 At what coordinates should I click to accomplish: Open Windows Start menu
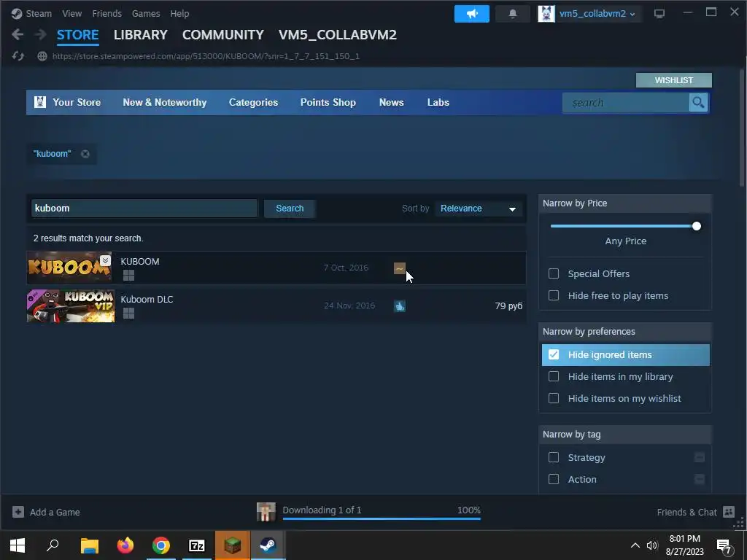click(18, 545)
